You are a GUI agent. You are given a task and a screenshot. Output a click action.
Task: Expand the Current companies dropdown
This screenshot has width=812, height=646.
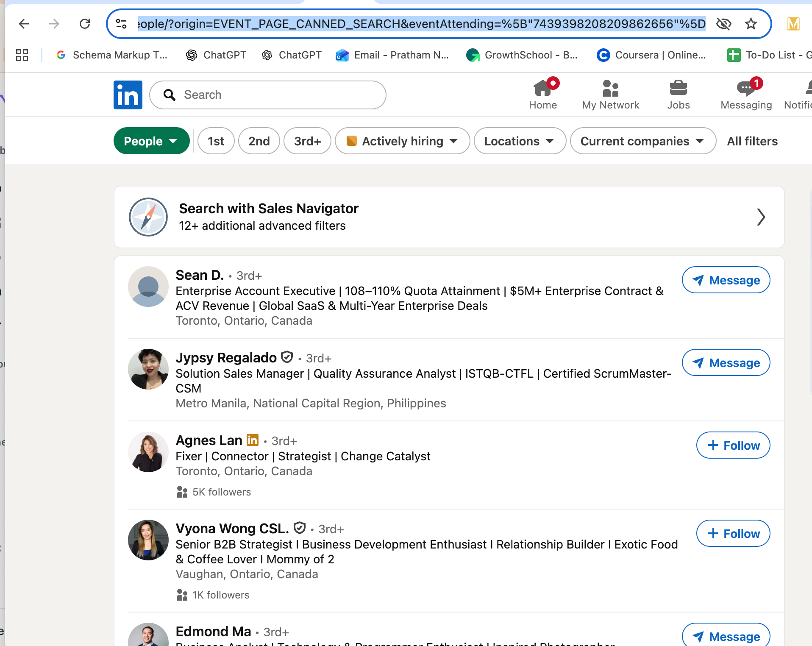click(x=642, y=141)
